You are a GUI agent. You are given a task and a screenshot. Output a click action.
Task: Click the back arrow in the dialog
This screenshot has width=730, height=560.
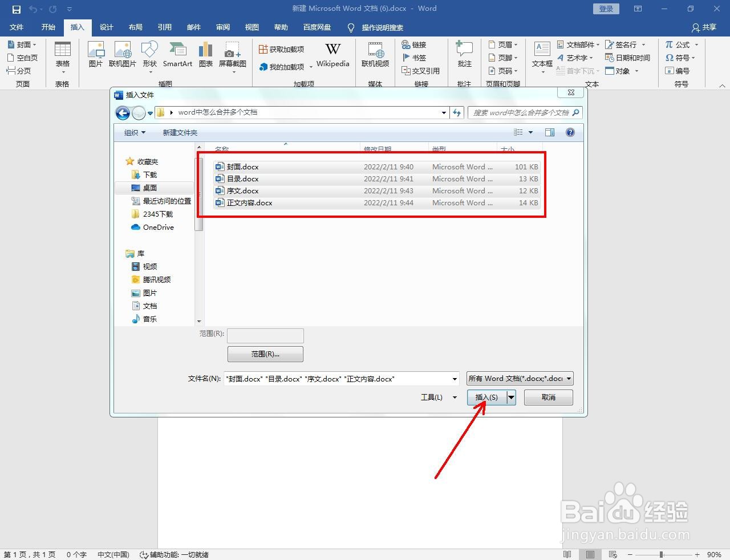pos(123,113)
